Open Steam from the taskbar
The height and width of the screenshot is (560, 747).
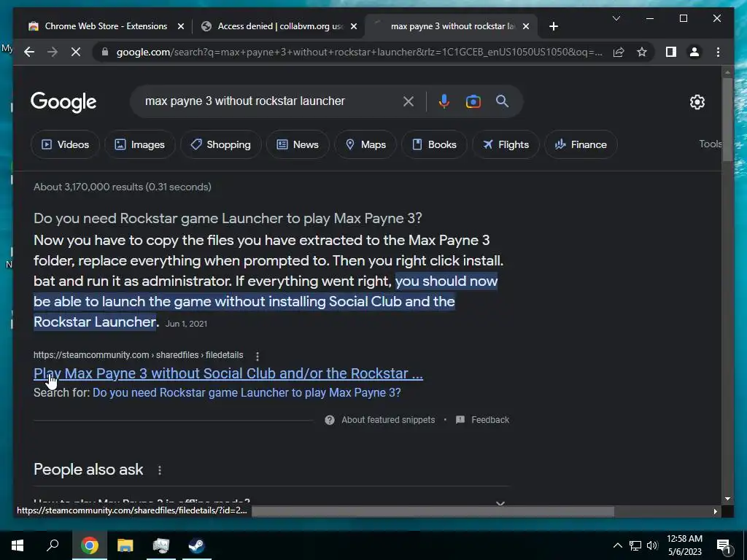pyautogui.click(x=196, y=545)
